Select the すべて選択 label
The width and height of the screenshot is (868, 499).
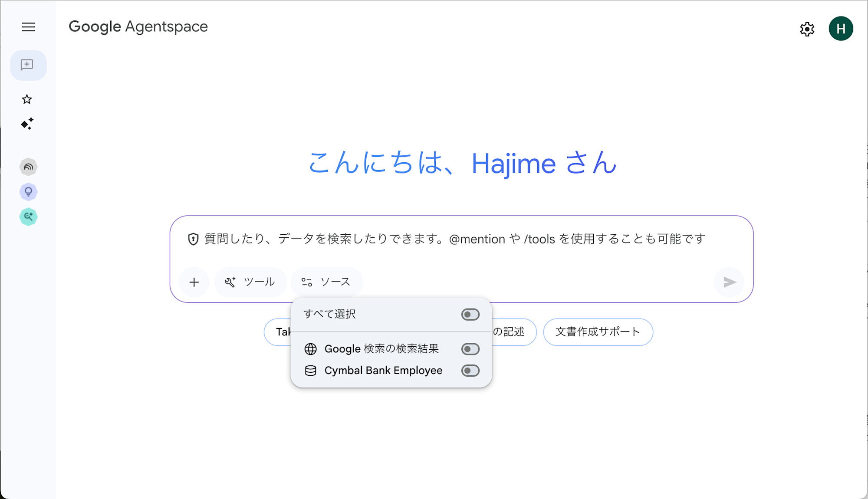[x=329, y=314]
